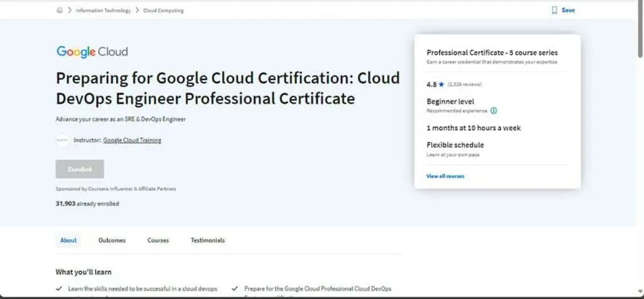Open the Google Cloud Training instructor link
The width and height of the screenshot is (644, 299).
[x=132, y=140]
